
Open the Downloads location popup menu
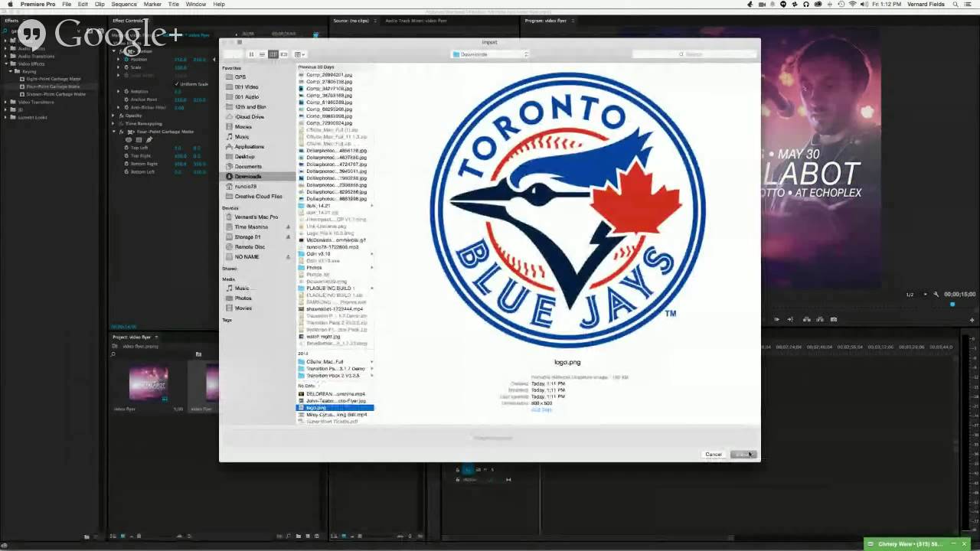490,54
